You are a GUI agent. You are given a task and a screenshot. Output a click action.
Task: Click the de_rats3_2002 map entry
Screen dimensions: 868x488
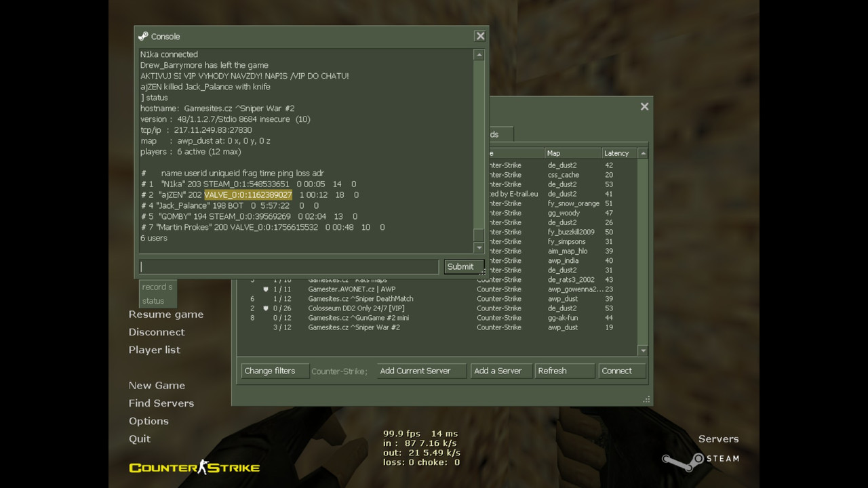571,280
